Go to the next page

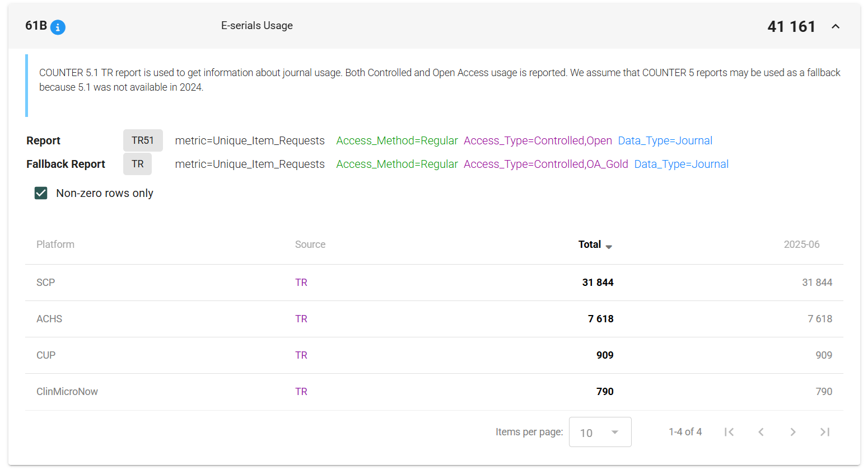[x=793, y=432]
